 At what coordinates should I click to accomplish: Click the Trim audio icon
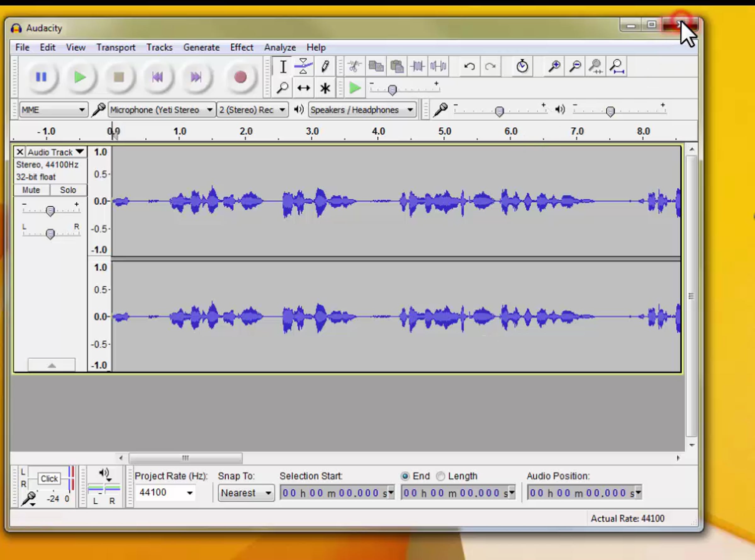coord(417,66)
